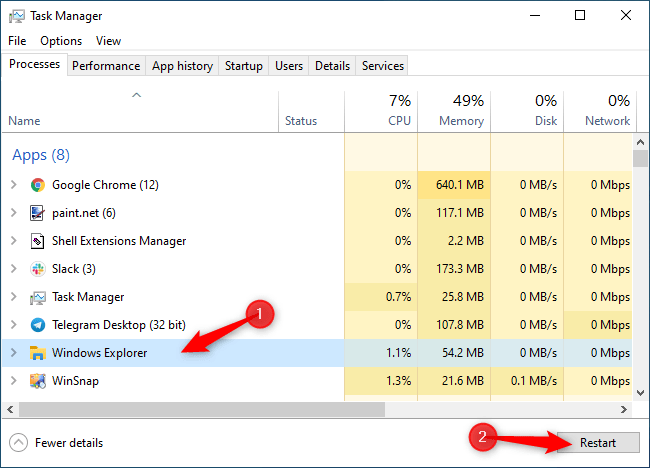Sort by the Memory column header

click(x=454, y=112)
